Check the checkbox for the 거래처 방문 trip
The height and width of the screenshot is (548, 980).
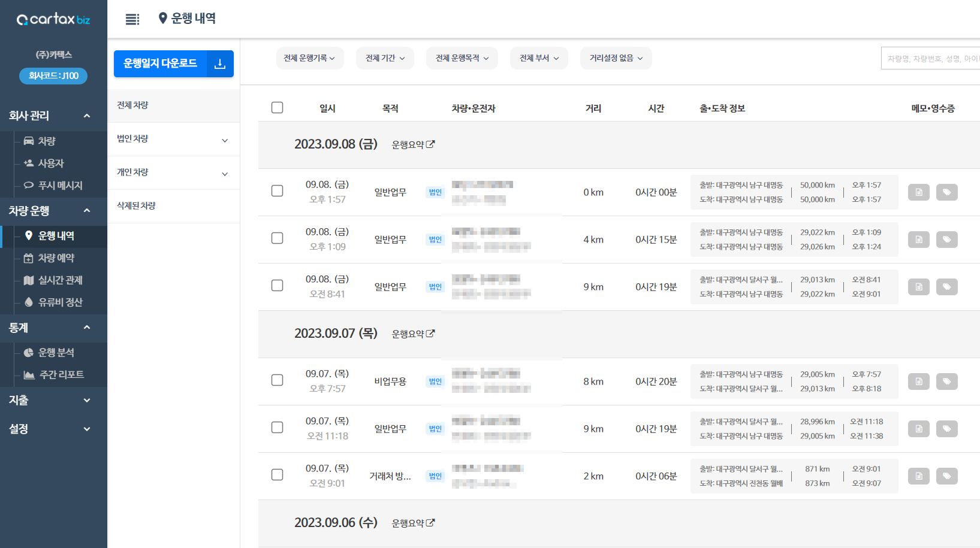(277, 474)
